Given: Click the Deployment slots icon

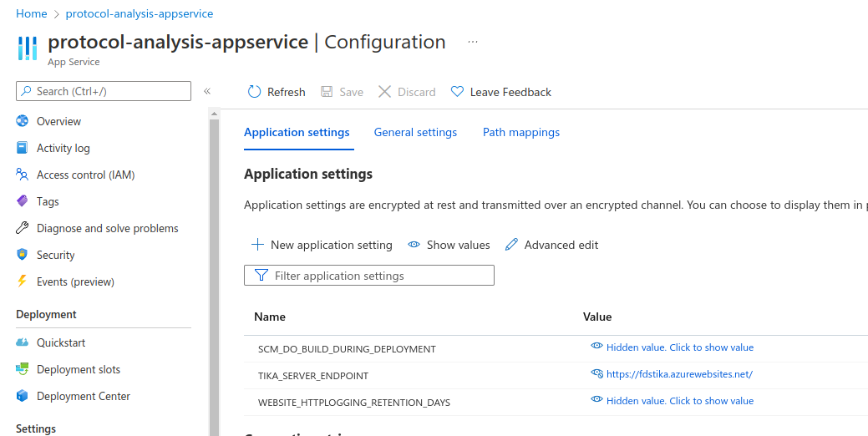Looking at the screenshot, I should [x=23, y=369].
